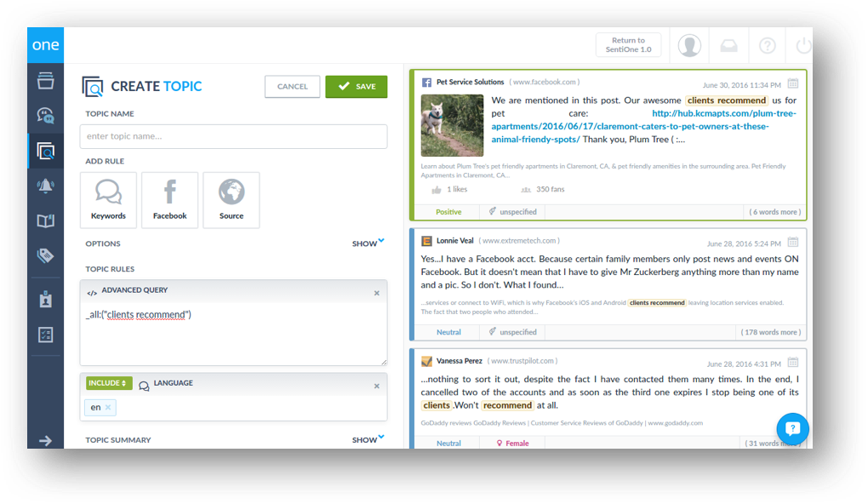Image resolution: width=868 pixels, height=504 pixels.
Task: Select the topics icon in sidebar
Action: pyautogui.click(x=45, y=151)
